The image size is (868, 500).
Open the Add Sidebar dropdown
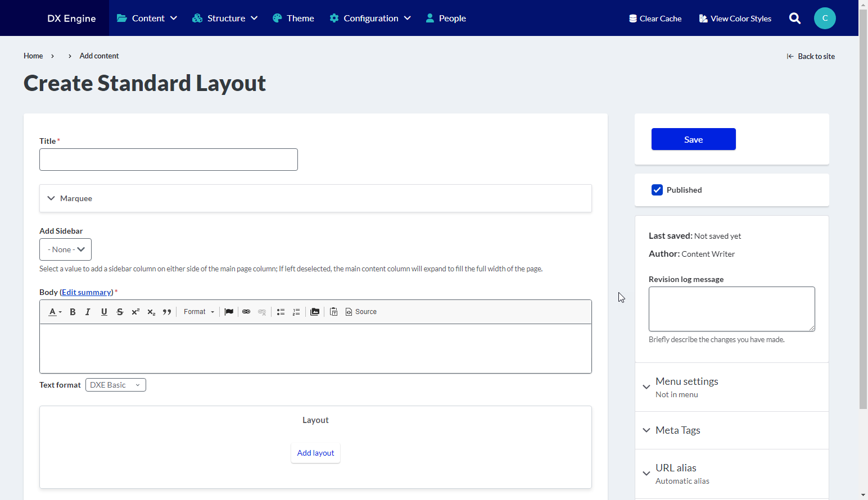[65, 249]
